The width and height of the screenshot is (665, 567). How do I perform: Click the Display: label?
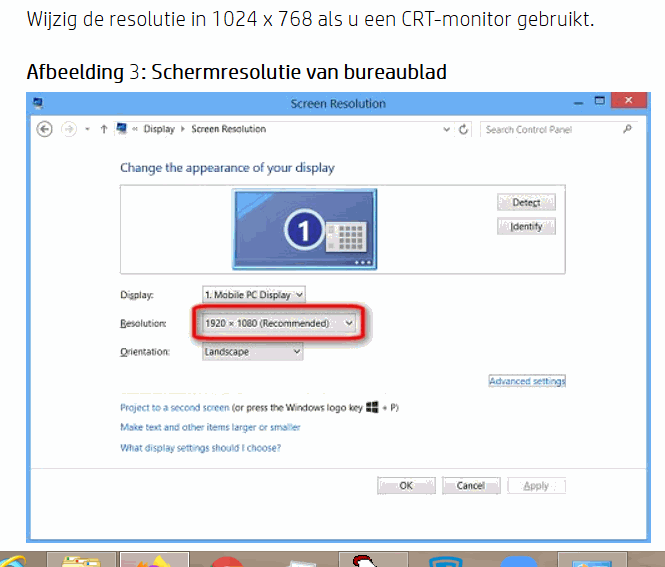tap(137, 295)
